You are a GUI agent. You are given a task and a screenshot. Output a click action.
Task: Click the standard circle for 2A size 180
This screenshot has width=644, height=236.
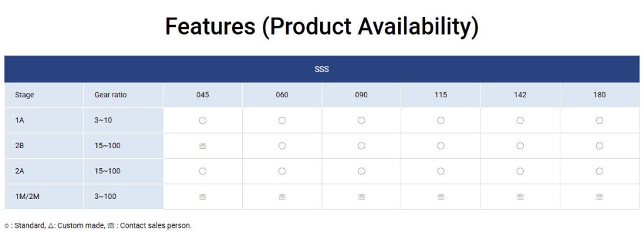click(x=599, y=171)
